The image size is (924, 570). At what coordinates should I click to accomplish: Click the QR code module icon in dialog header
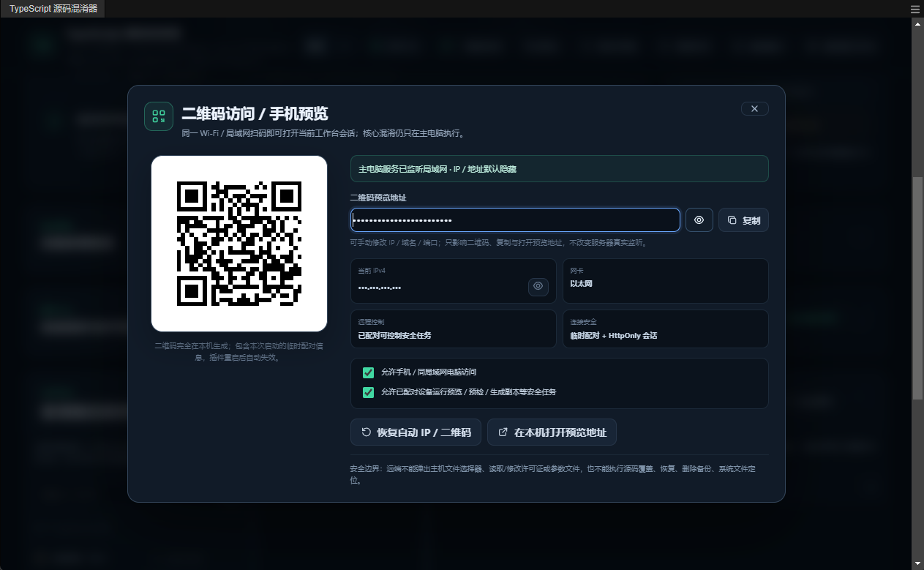point(159,116)
